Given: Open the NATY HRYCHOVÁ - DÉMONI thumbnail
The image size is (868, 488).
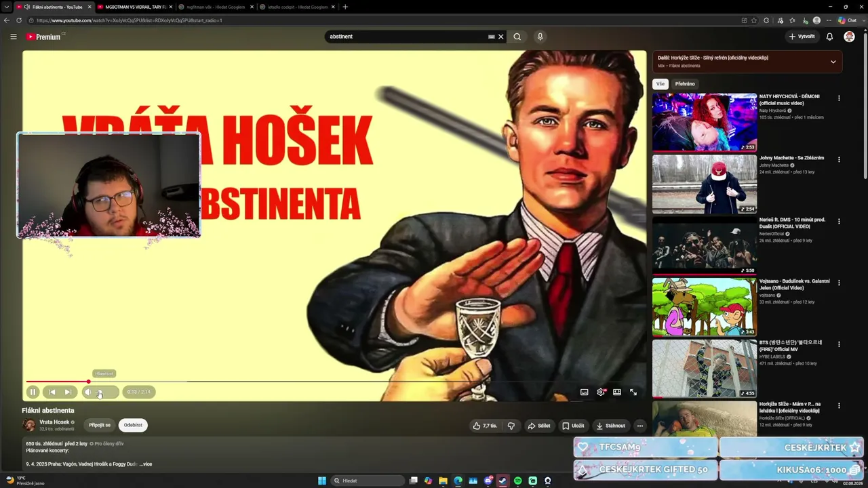Looking at the screenshot, I should tap(705, 122).
